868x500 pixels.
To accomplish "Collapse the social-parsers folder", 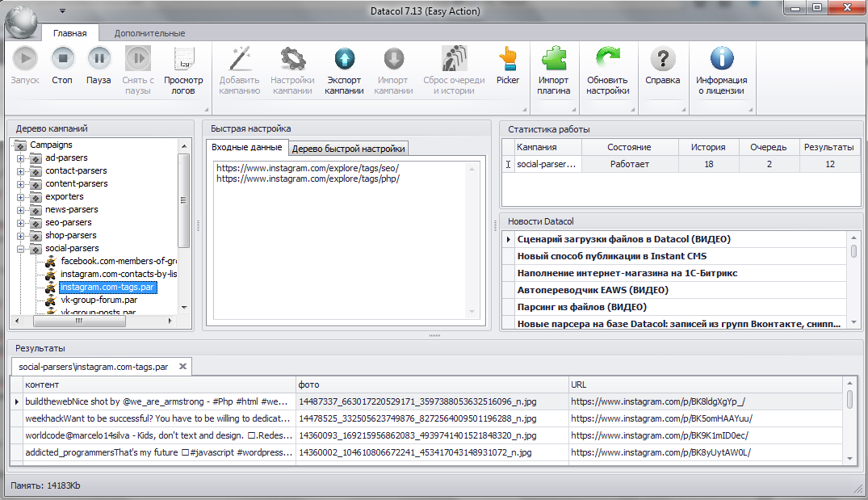I will coord(20,249).
